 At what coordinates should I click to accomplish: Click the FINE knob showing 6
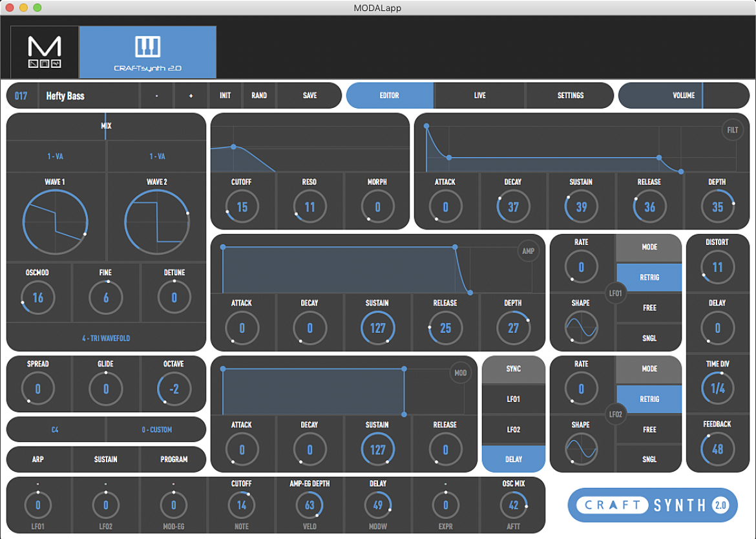(x=105, y=297)
